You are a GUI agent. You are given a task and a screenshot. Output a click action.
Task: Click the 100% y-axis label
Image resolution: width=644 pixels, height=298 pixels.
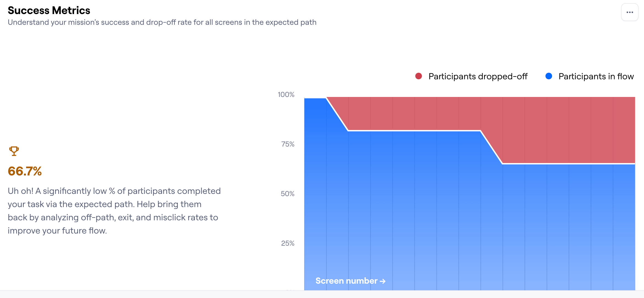point(286,94)
